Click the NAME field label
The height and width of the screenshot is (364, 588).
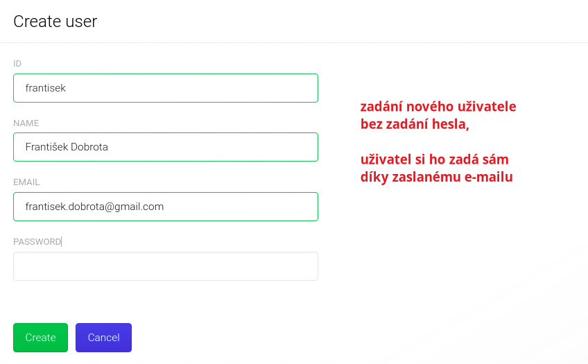pyautogui.click(x=26, y=123)
